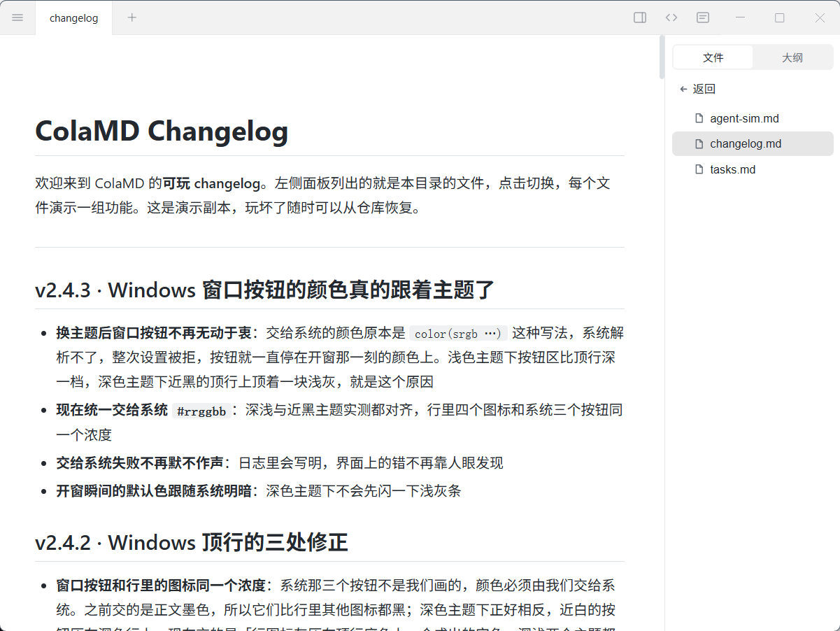Toggle the sidebar panel icon

click(x=640, y=17)
